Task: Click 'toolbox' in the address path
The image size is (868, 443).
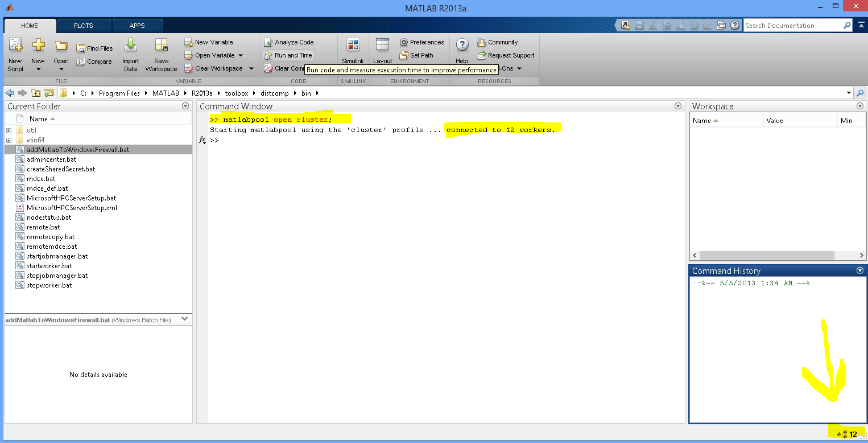Action: tap(237, 93)
